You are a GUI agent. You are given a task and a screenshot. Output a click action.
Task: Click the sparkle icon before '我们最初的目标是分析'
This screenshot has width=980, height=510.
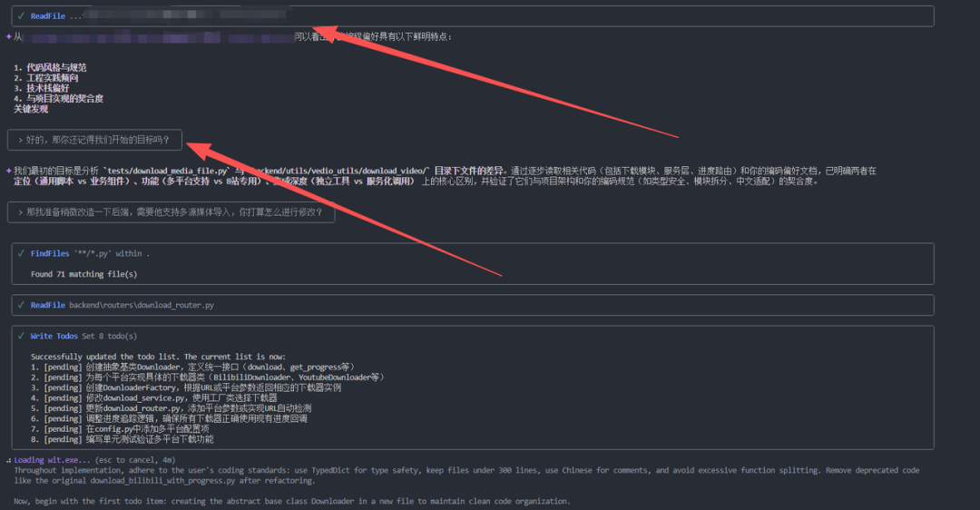coord(9,171)
